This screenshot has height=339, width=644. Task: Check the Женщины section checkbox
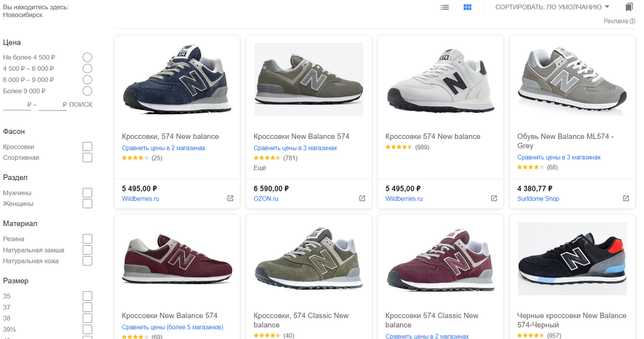tap(87, 204)
